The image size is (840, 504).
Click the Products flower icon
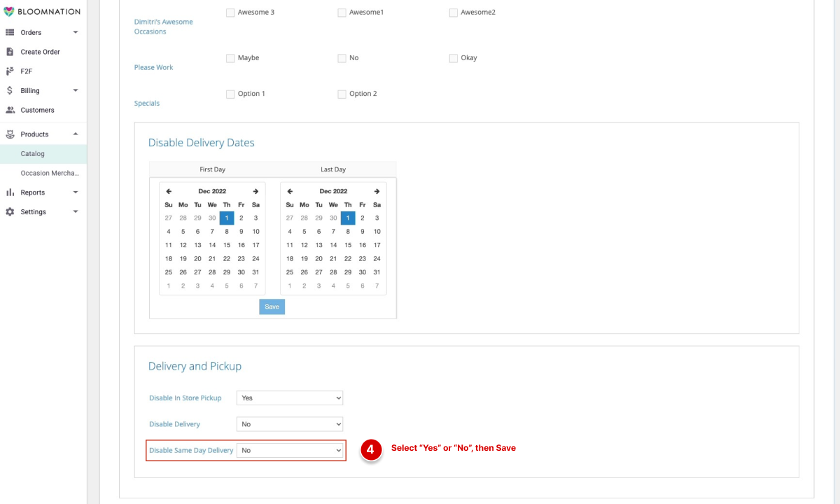10,134
